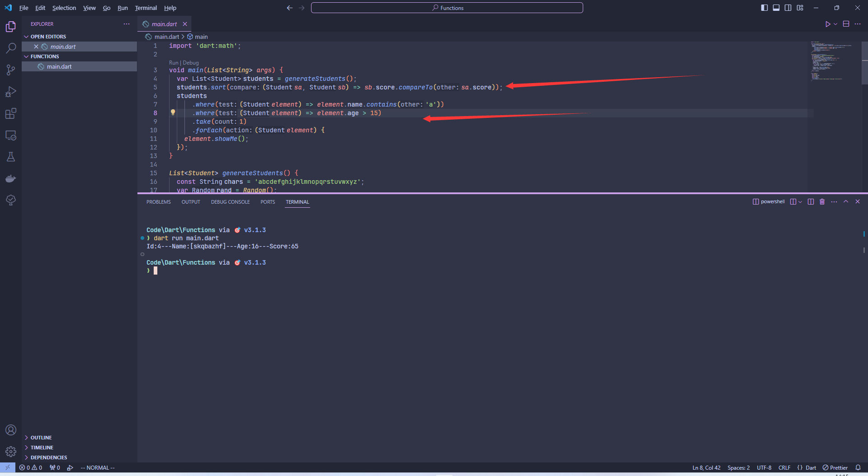Open the Accounts icon
868x476 pixels.
click(11, 430)
